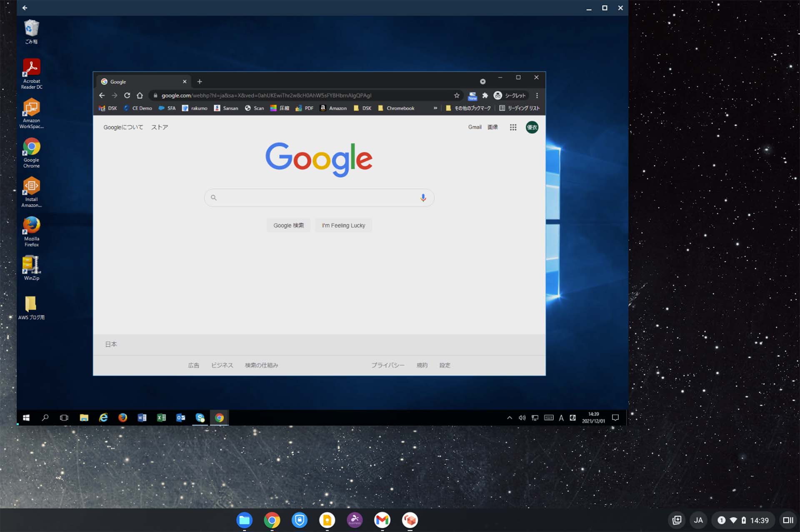Image resolution: width=800 pixels, height=532 pixels.
Task: Open WinZip desktop shortcut
Action: pyautogui.click(x=31, y=268)
